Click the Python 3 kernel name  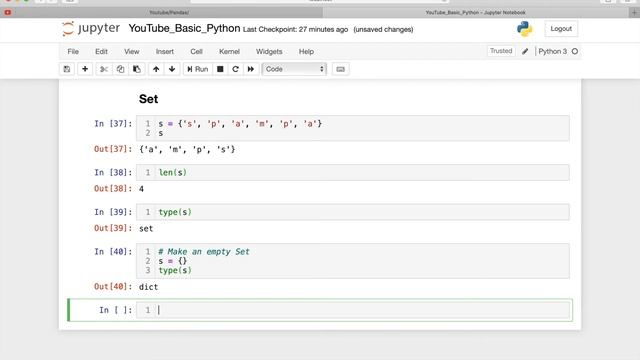click(553, 51)
